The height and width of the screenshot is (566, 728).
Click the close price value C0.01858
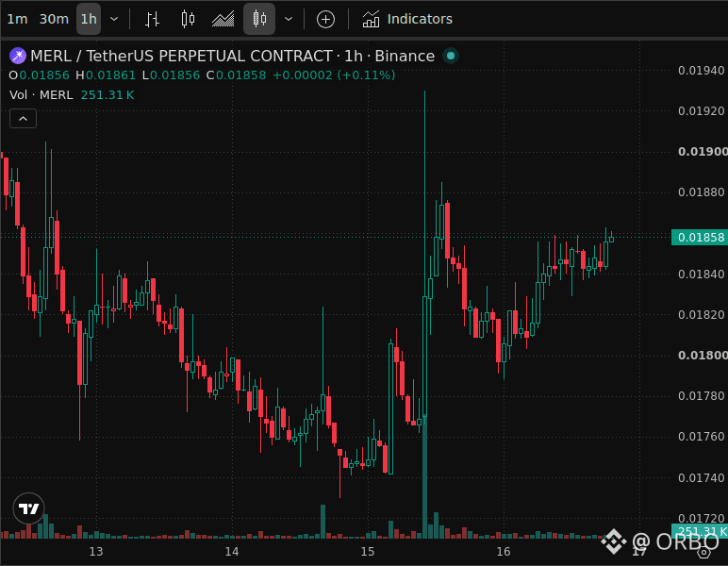point(236,75)
